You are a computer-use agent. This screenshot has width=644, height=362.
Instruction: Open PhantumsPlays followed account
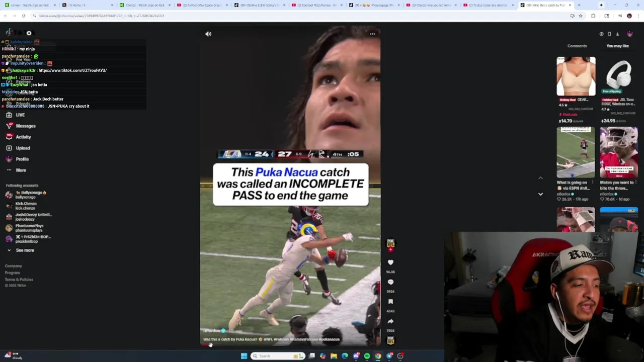pyautogui.click(x=25, y=228)
